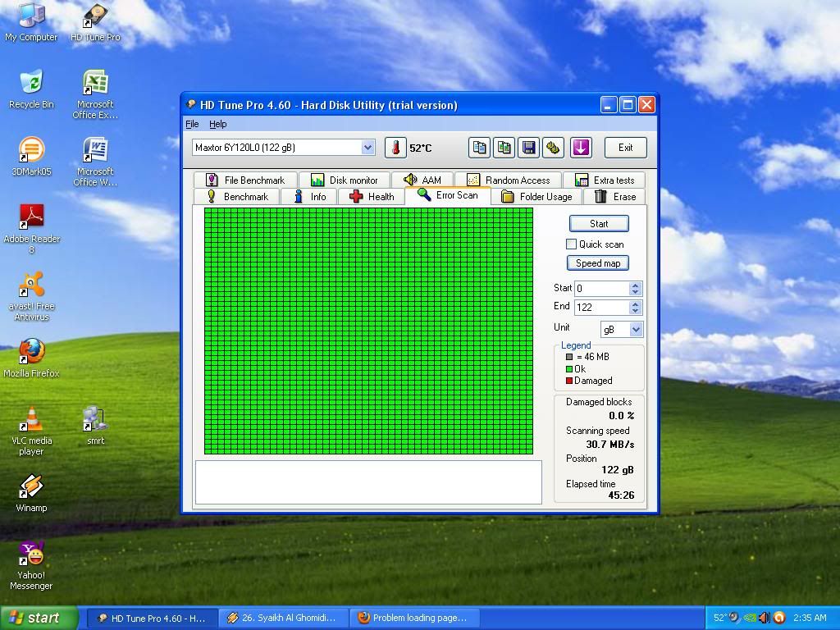Switch to Syaikh Al Ghomidi taskbar button

tap(283, 618)
